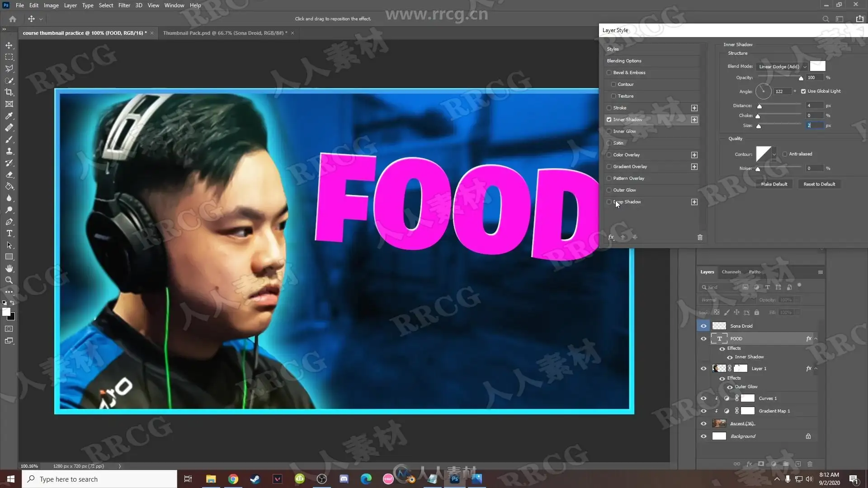Viewport: 868px width, 488px height.
Task: Collapse the FOOD layer effects
Action: tap(816, 339)
